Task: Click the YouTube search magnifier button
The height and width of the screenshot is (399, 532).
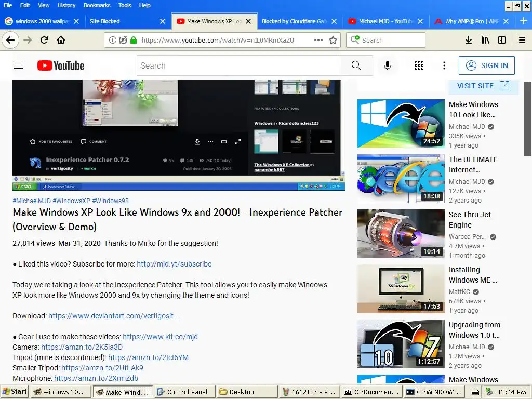Action: (x=356, y=65)
